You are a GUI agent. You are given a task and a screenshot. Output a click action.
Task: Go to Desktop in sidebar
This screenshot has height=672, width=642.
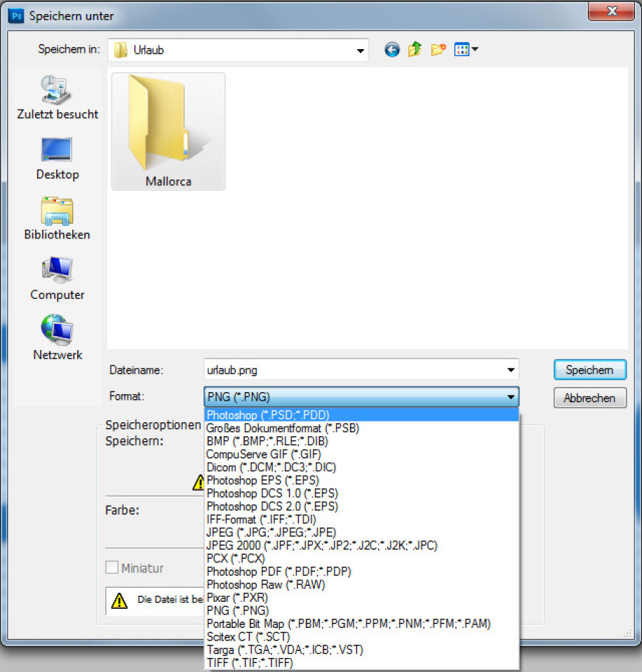click(58, 159)
